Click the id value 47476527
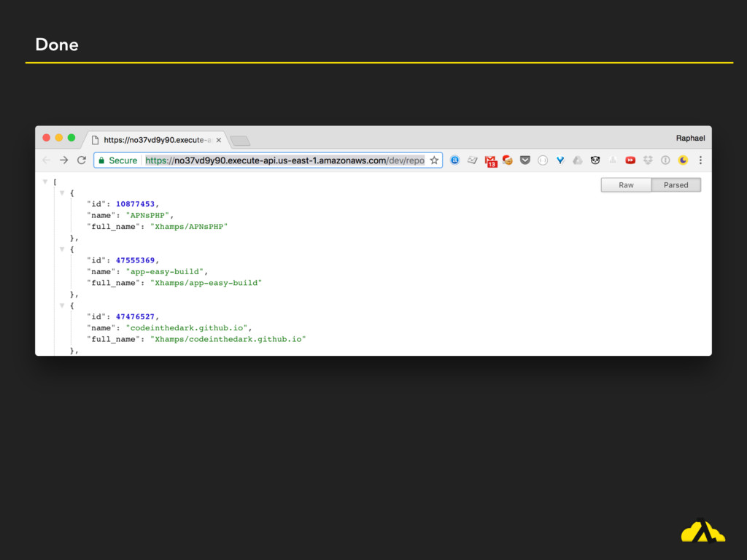 (x=135, y=316)
